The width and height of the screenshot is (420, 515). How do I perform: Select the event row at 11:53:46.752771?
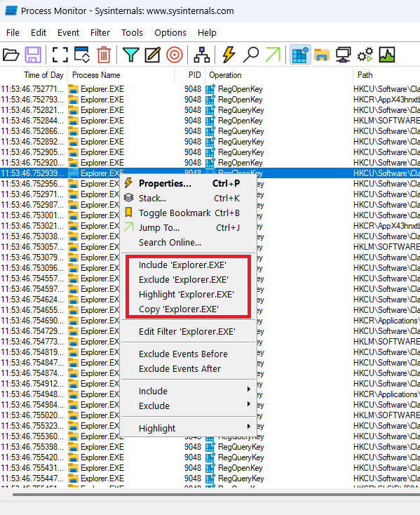coord(210,89)
